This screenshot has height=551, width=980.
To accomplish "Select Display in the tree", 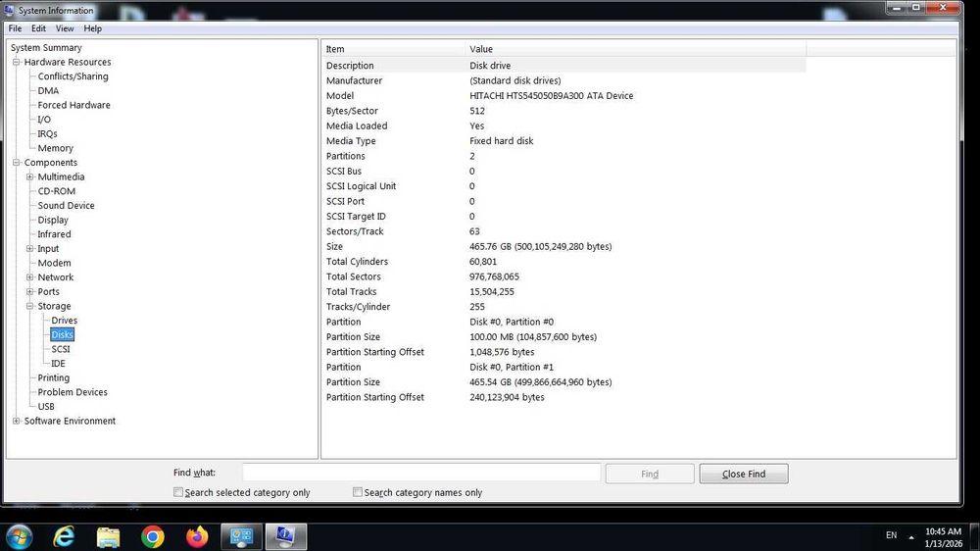I will (53, 221).
